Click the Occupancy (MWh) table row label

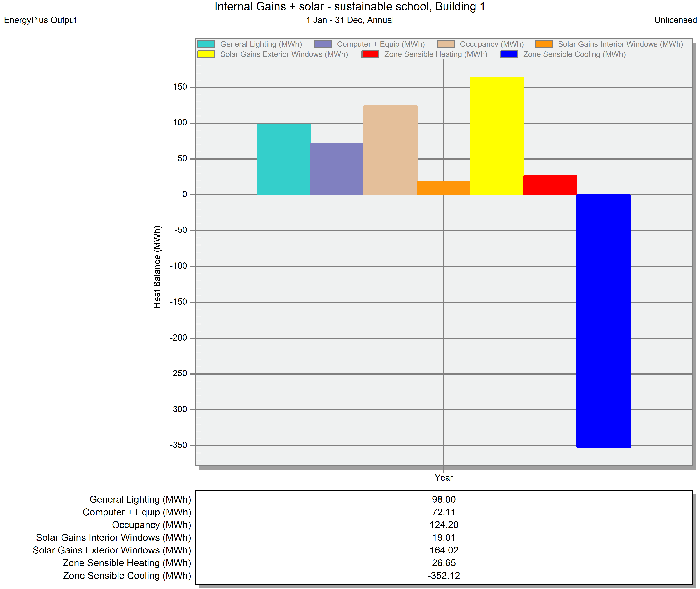[x=151, y=525]
